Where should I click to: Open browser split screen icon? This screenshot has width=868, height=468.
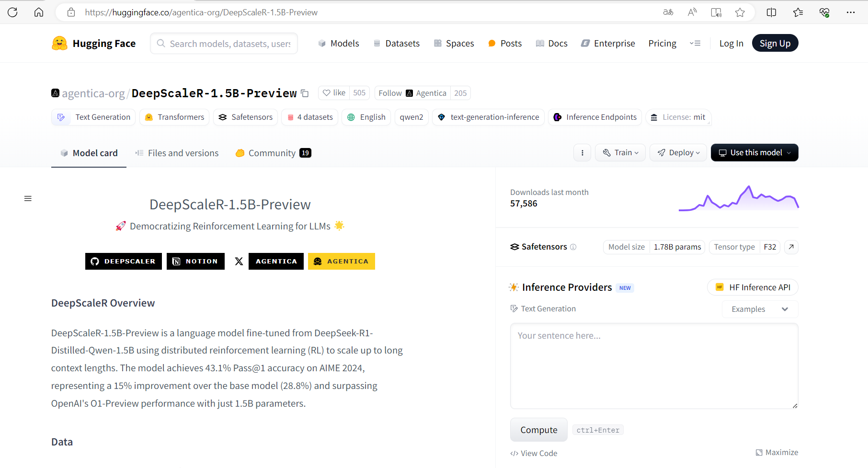point(771,12)
